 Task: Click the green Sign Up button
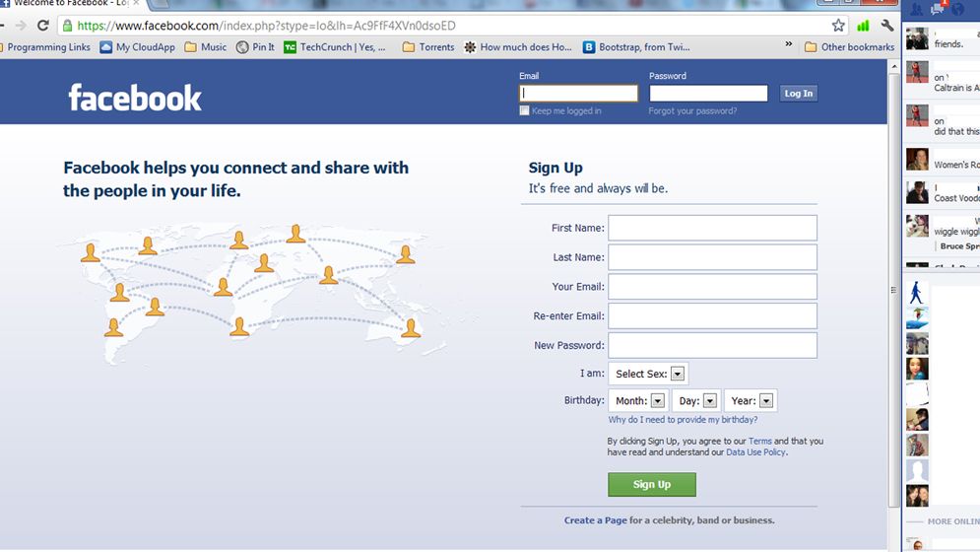(x=652, y=484)
